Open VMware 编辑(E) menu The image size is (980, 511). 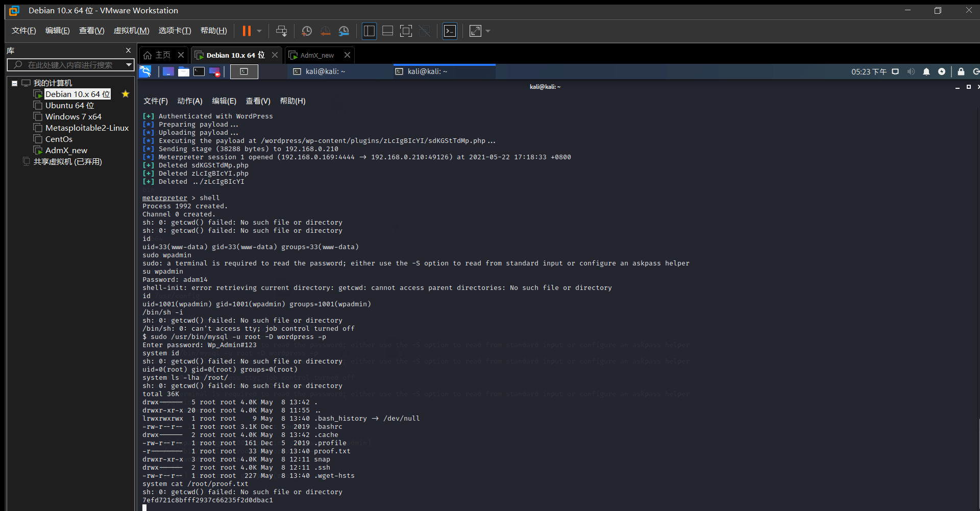(x=58, y=31)
